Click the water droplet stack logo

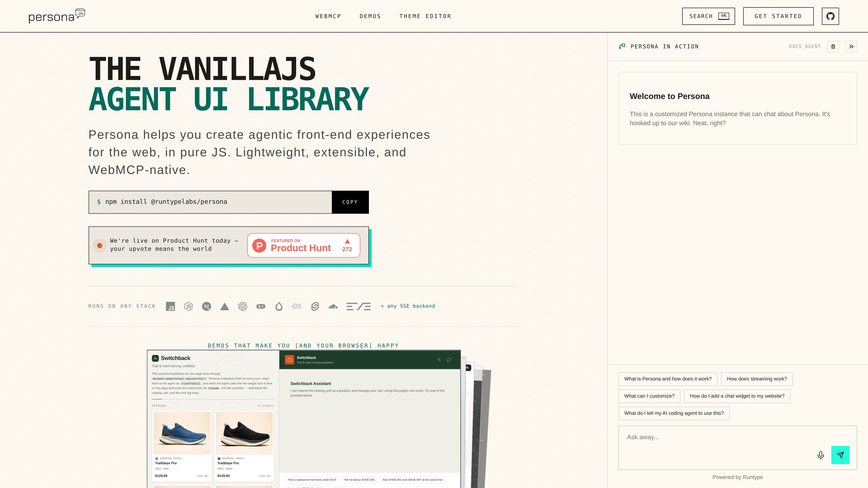point(279,307)
